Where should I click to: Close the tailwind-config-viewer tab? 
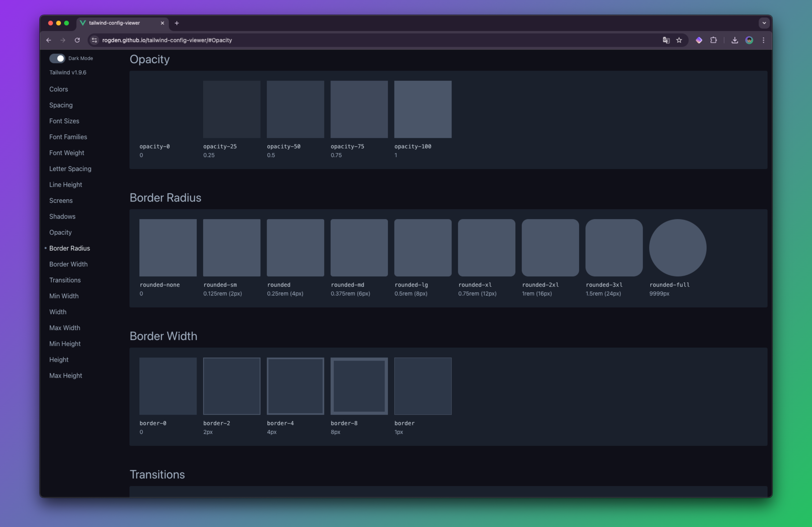pos(162,23)
